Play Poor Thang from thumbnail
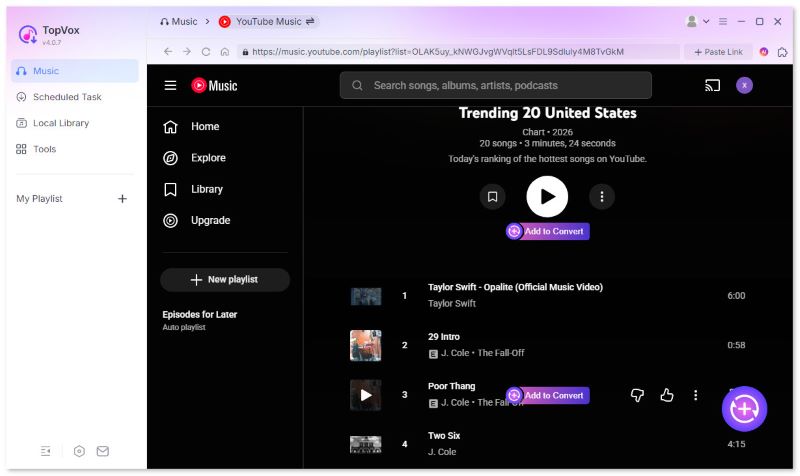The width and height of the screenshot is (800, 476). (x=366, y=395)
